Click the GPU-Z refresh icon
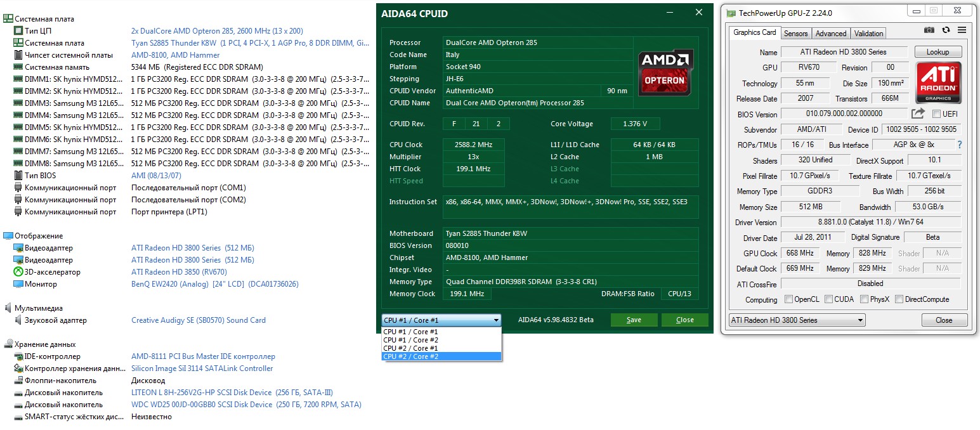Image resolution: width=980 pixels, height=430 pixels. (946, 30)
